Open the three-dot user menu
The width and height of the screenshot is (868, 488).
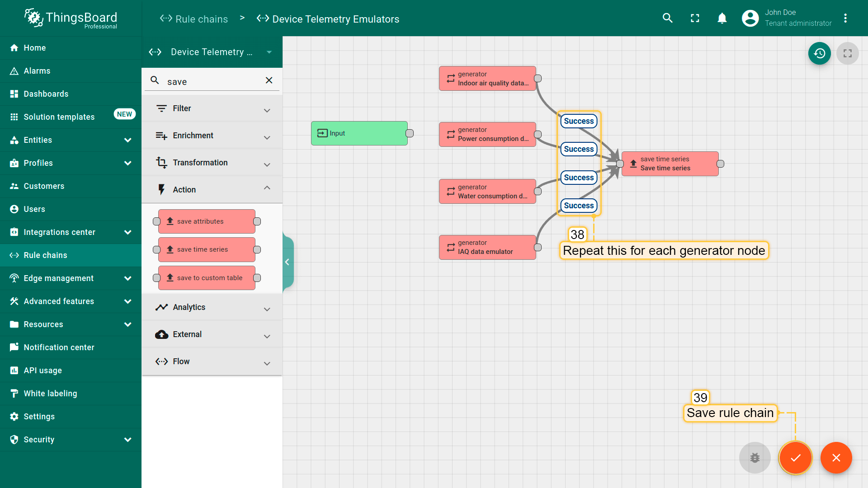point(845,18)
